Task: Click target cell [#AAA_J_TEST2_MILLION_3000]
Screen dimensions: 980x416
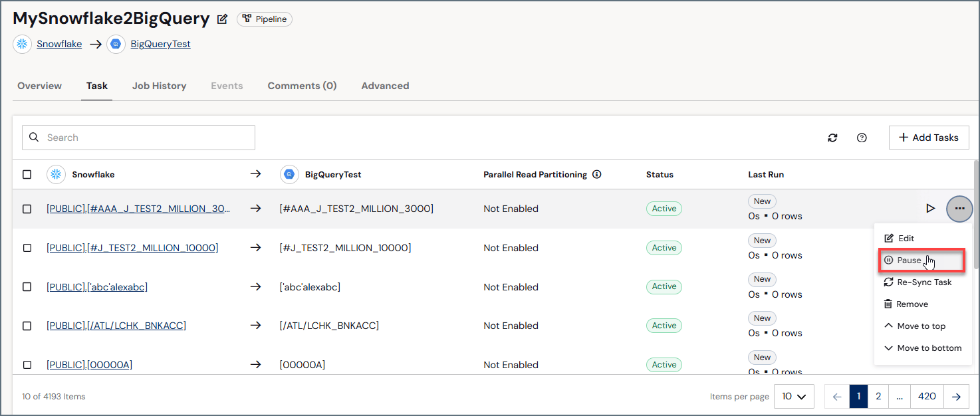Action: [x=356, y=209]
